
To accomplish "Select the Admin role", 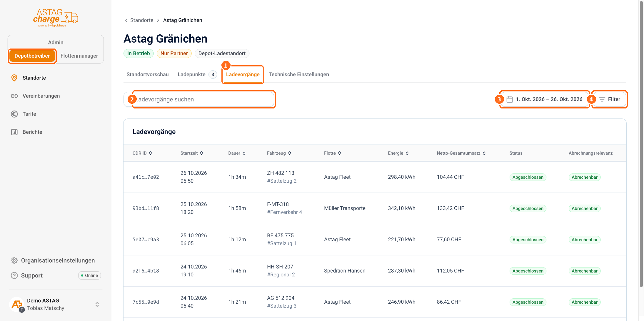I will tap(56, 42).
